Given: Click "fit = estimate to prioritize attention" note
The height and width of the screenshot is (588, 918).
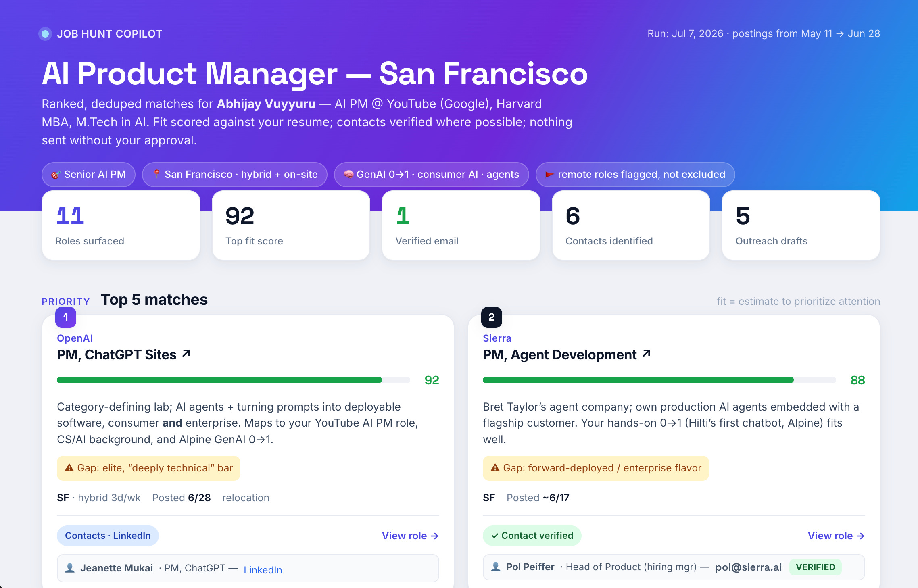Looking at the screenshot, I should pyautogui.click(x=798, y=301).
